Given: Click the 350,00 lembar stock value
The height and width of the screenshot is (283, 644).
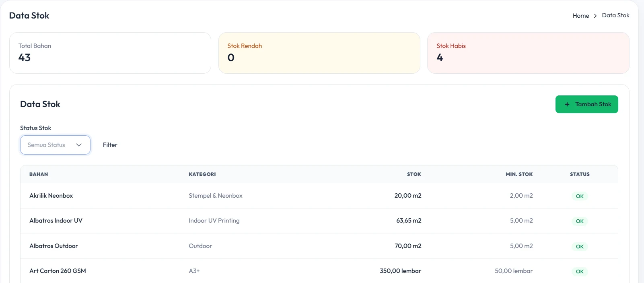Looking at the screenshot, I should coord(401,271).
